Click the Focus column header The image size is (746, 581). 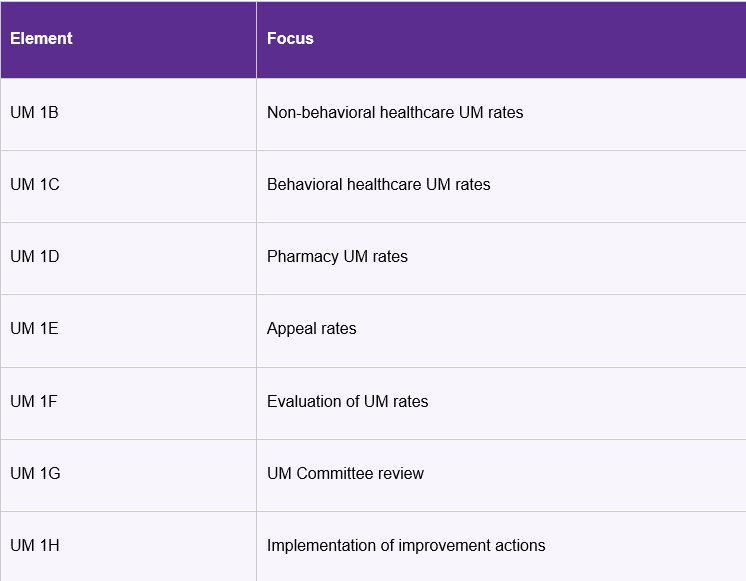pyautogui.click(x=290, y=39)
